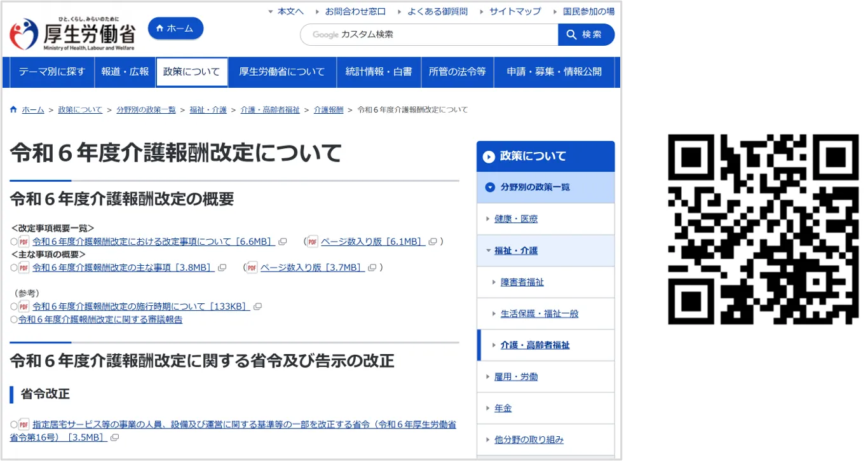Open 介護・高齢者福祉 in the sidebar

click(546, 345)
